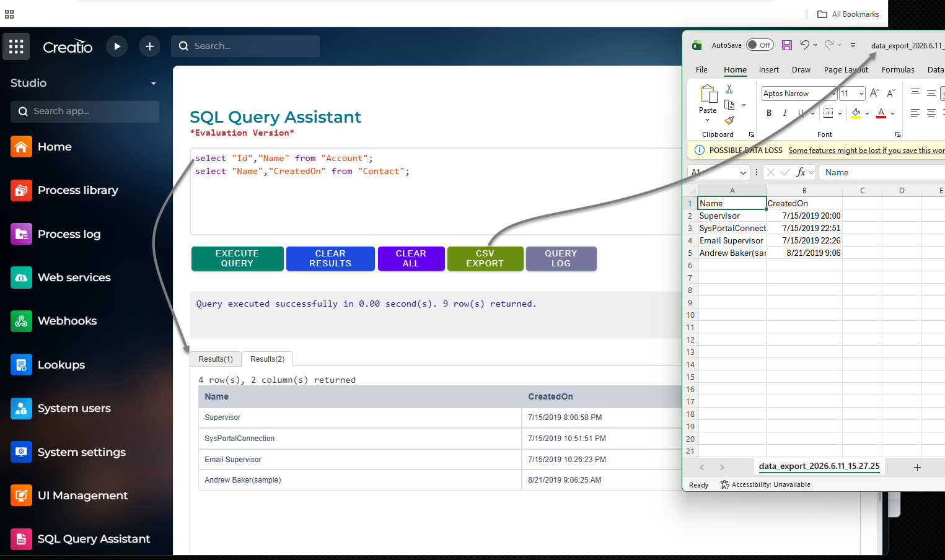Select the data_export sheet tab
945x560 pixels.
pos(819,466)
